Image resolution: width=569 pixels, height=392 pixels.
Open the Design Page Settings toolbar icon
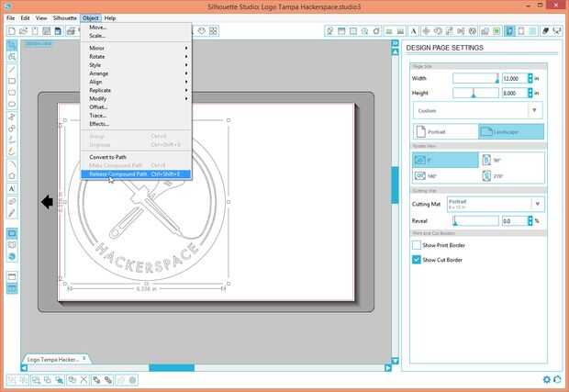click(x=509, y=31)
